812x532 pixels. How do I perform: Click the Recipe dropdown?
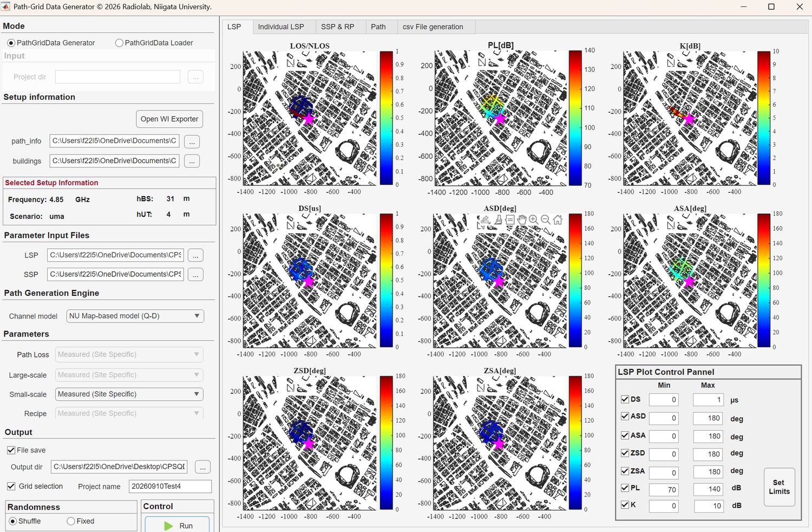pos(129,413)
